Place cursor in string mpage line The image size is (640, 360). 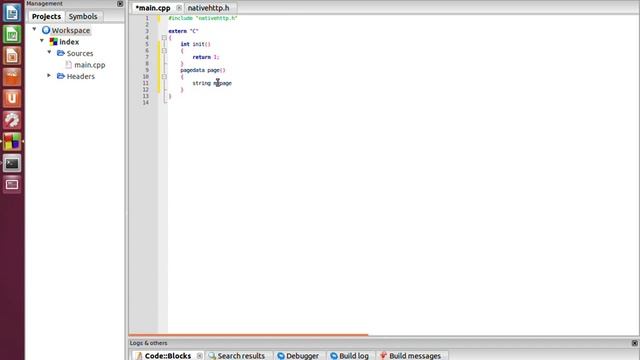coord(212,83)
